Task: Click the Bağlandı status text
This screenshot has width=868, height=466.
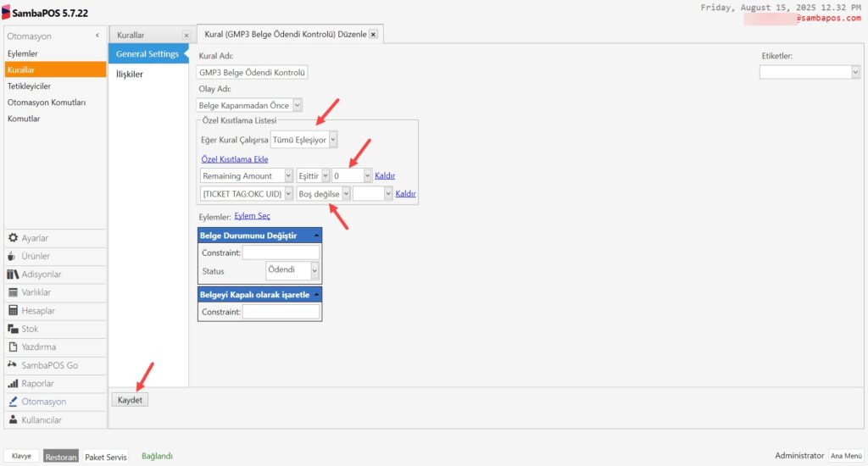Action: pos(157,456)
